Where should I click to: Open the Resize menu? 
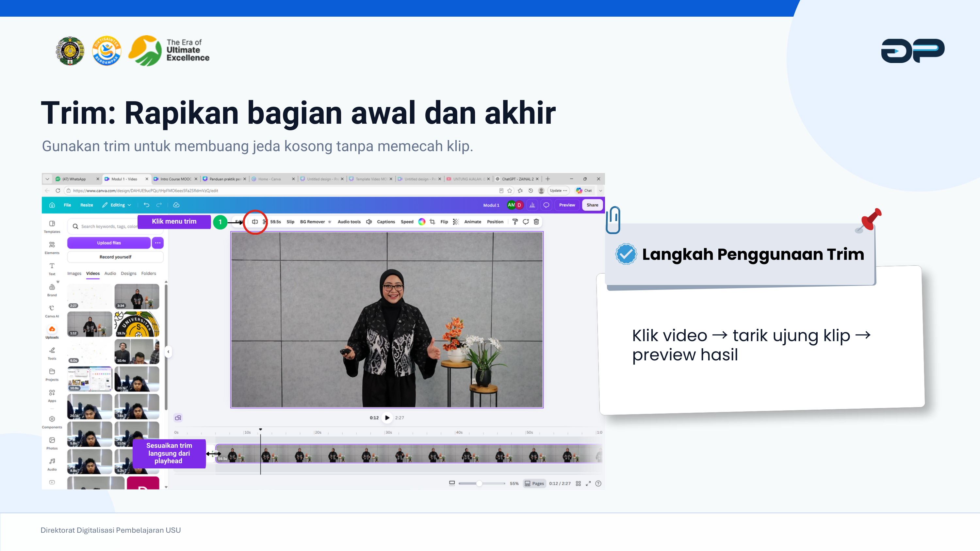(x=86, y=205)
